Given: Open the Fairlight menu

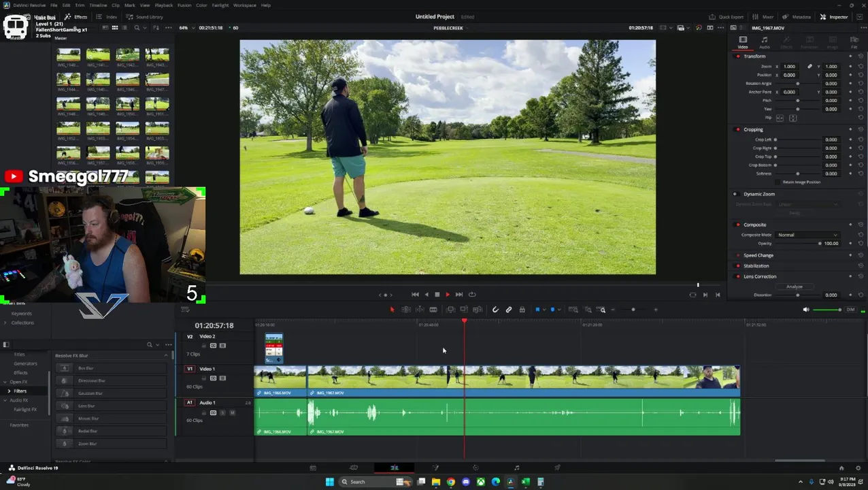Looking at the screenshot, I should 220,5.
